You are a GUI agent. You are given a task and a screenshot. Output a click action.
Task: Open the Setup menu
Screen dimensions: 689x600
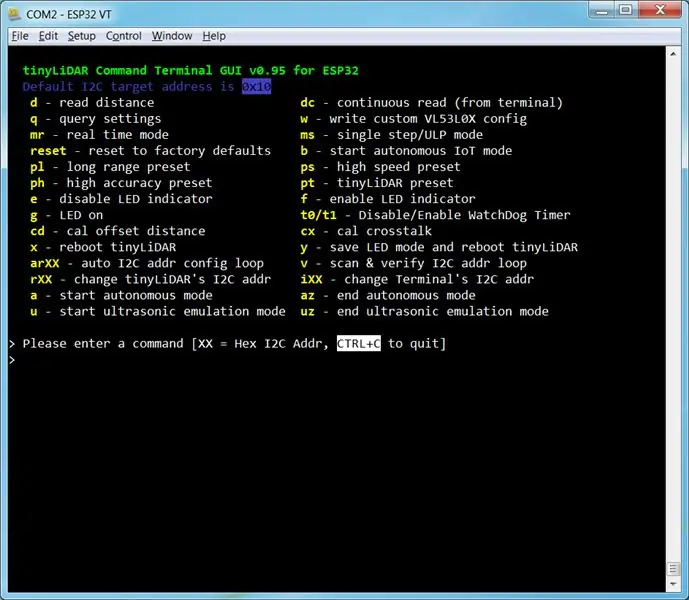click(81, 36)
